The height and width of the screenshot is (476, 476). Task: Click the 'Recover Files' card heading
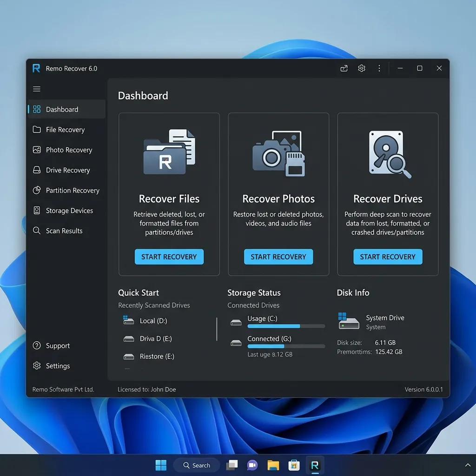pyautogui.click(x=169, y=199)
